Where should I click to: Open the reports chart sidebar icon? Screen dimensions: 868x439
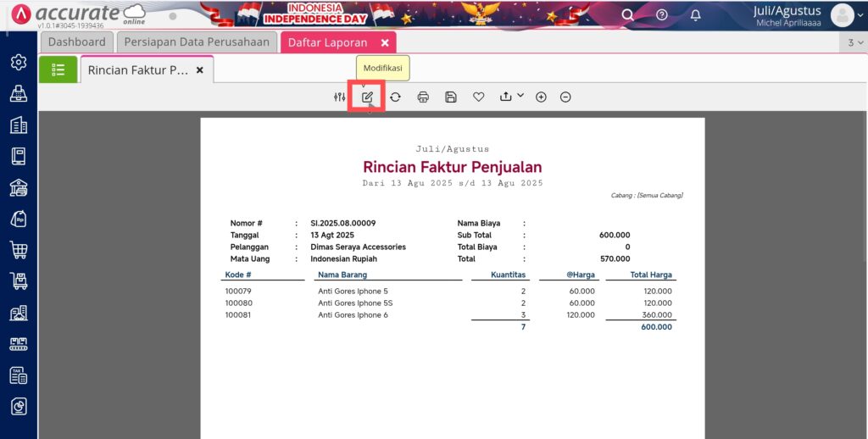coord(19,407)
